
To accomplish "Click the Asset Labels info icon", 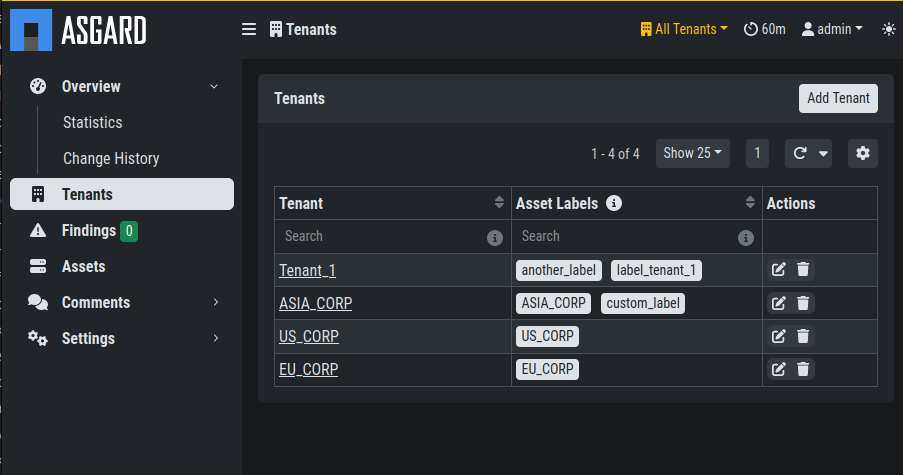I will (614, 203).
